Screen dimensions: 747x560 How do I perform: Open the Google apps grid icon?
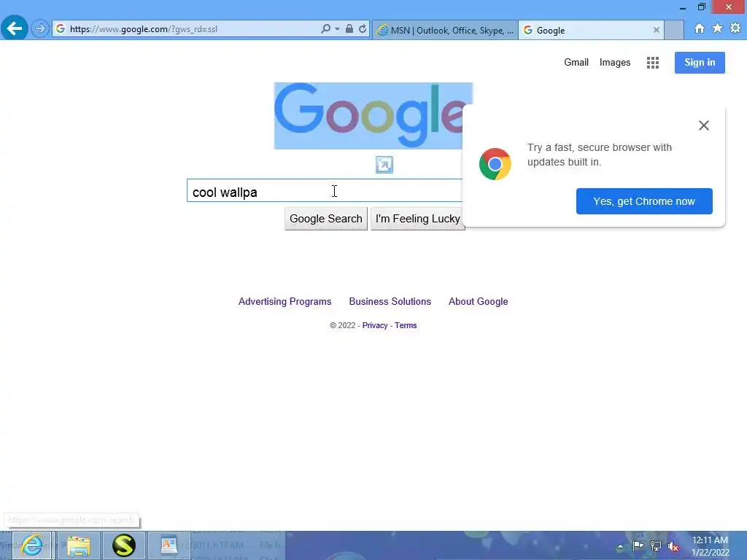click(653, 63)
